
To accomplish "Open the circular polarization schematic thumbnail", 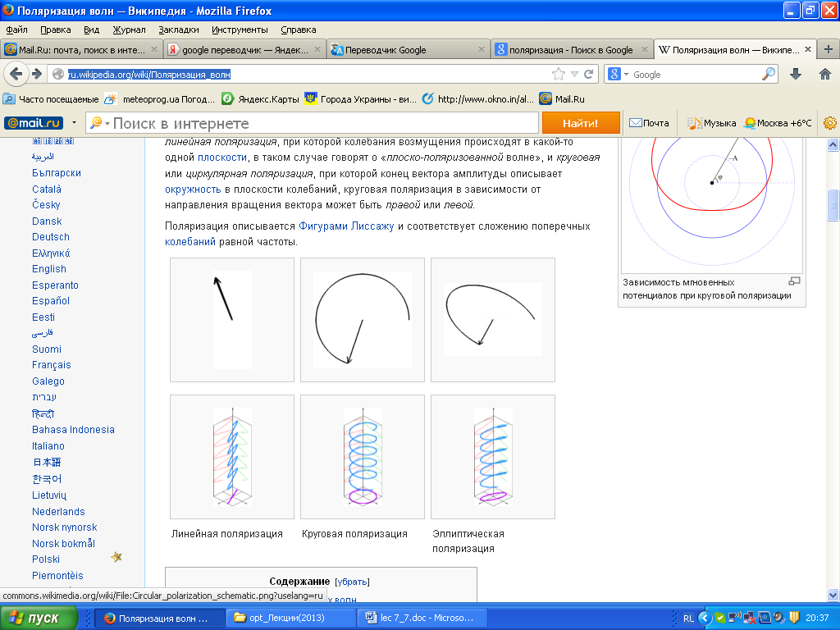I will tap(362, 320).
